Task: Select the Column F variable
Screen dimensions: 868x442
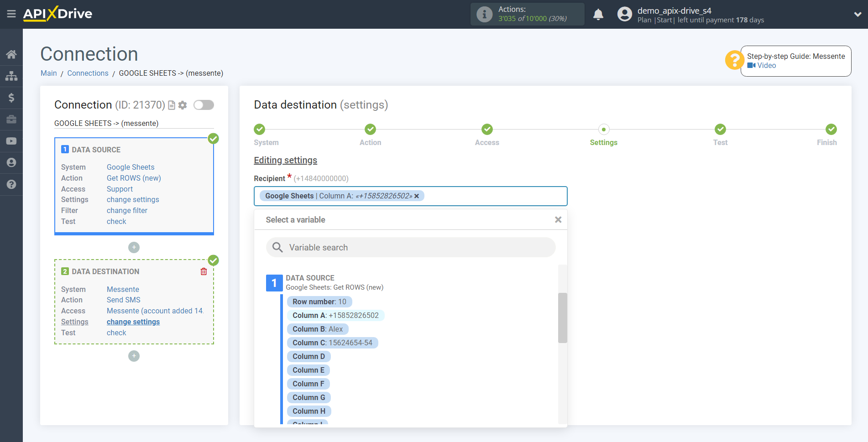Action: point(309,384)
